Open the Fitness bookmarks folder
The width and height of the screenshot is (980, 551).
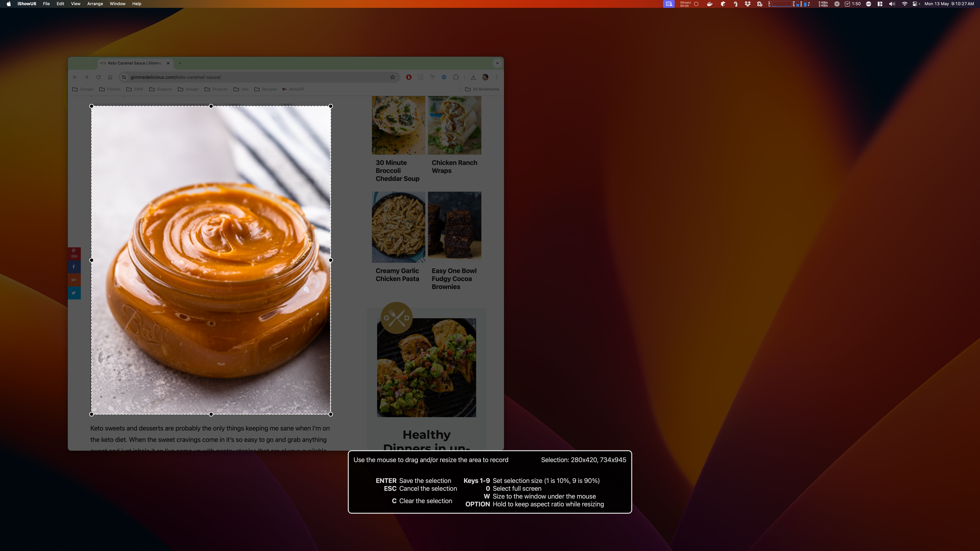[x=110, y=89]
